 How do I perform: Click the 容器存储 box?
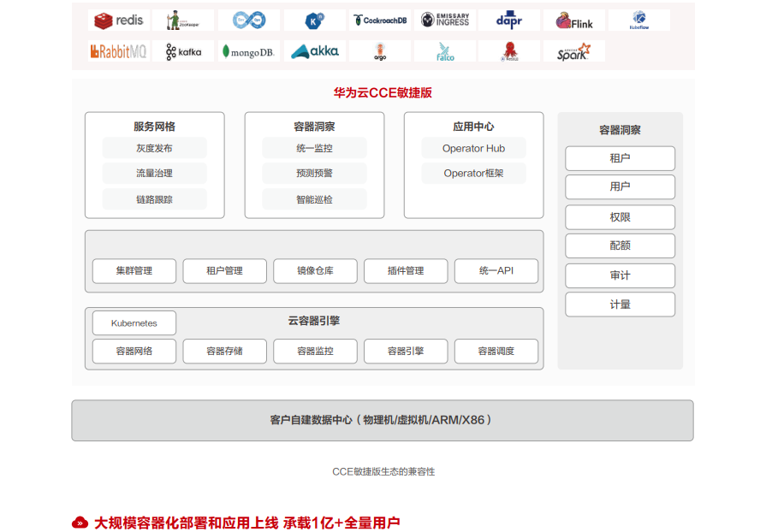click(x=225, y=351)
